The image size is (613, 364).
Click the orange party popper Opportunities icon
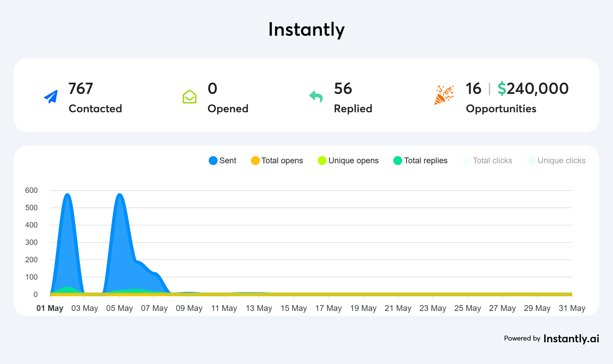click(x=444, y=95)
